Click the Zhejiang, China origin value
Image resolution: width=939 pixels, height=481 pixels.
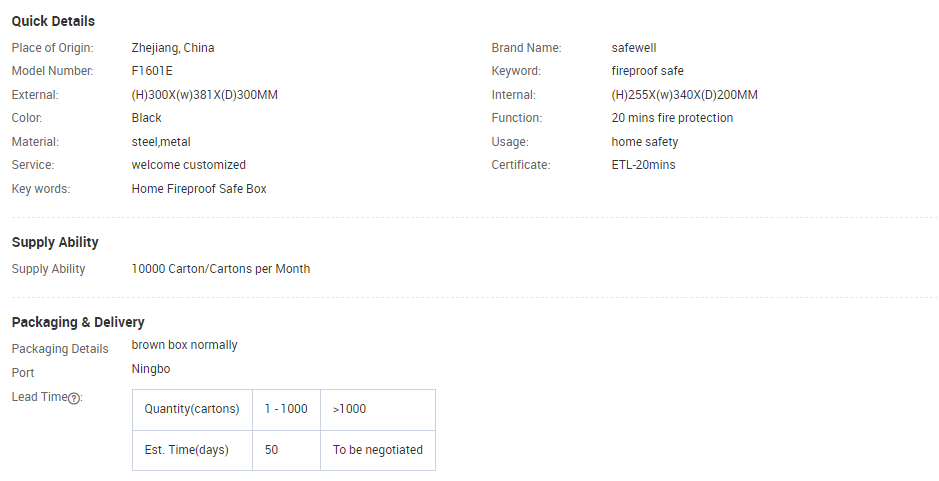[x=173, y=48]
